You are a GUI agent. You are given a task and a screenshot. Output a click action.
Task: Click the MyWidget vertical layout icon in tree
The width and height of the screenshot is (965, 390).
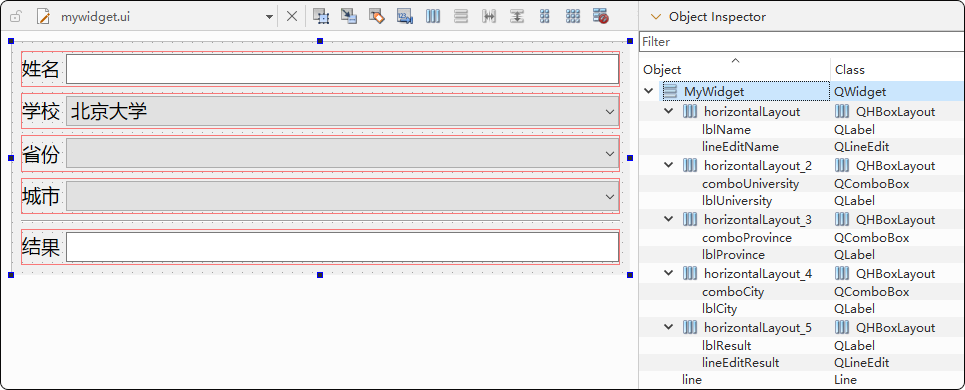pos(670,92)
